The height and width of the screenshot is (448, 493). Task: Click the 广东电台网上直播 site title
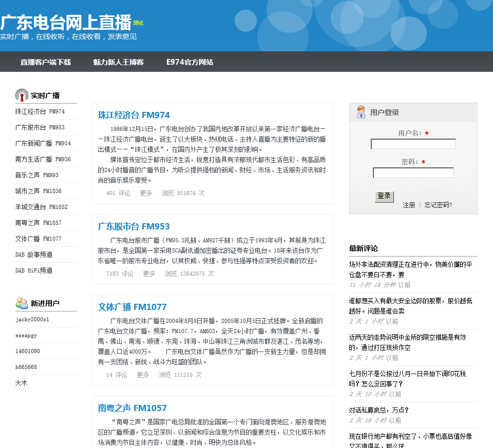click(66, 22)
